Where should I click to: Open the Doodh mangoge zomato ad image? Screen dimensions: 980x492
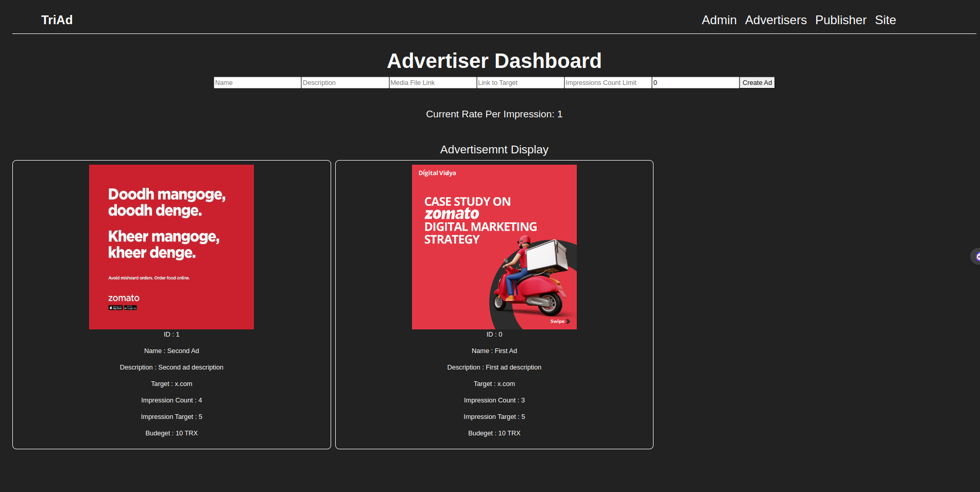click(171, 247)
